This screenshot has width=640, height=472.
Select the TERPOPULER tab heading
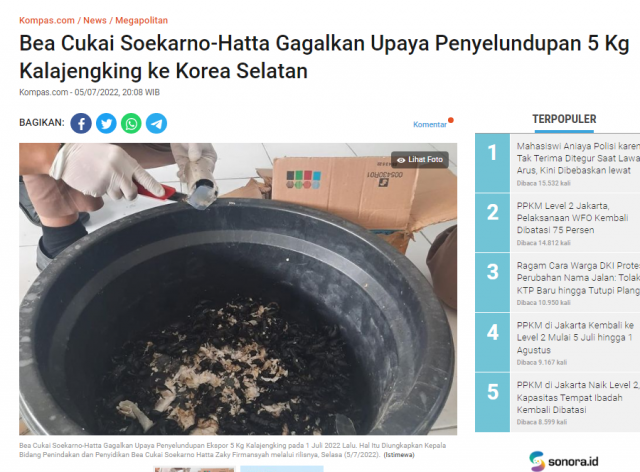[564, 119]
